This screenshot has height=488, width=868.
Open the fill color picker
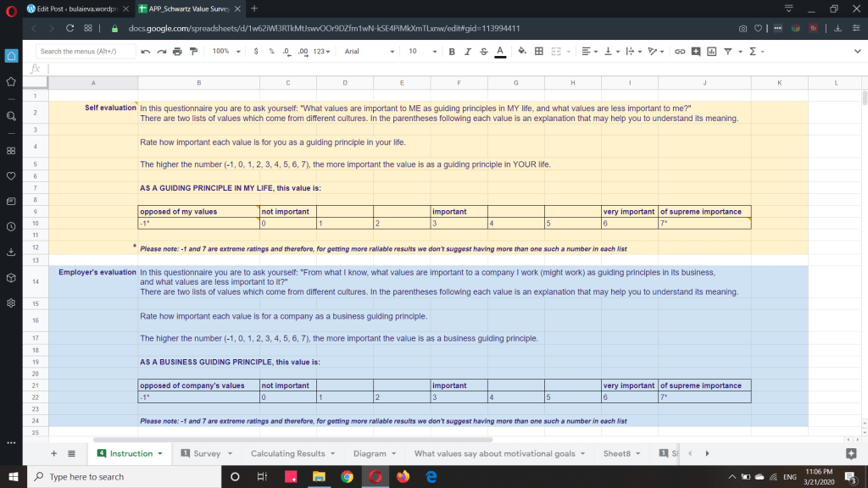pos(521,52)
